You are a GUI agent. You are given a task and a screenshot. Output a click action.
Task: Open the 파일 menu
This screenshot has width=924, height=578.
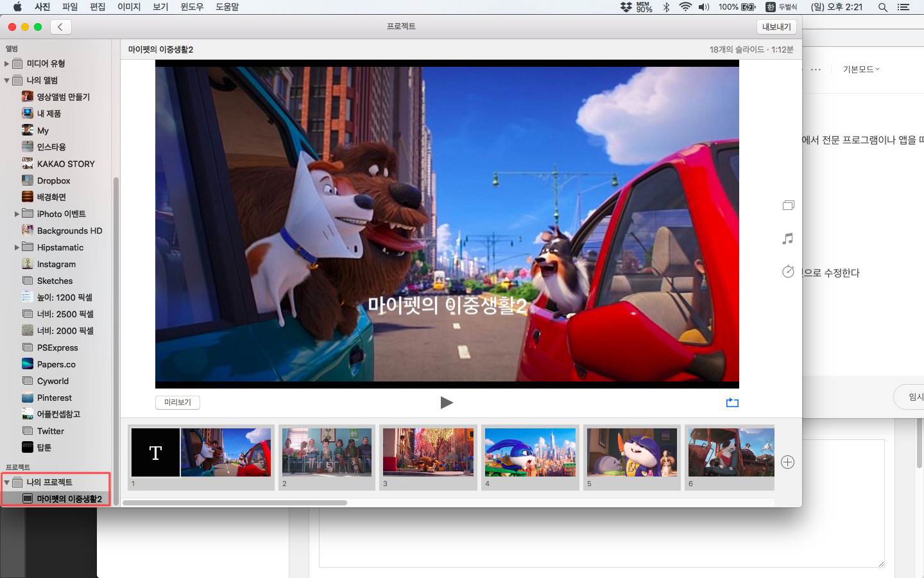click(x=70, y=7)
